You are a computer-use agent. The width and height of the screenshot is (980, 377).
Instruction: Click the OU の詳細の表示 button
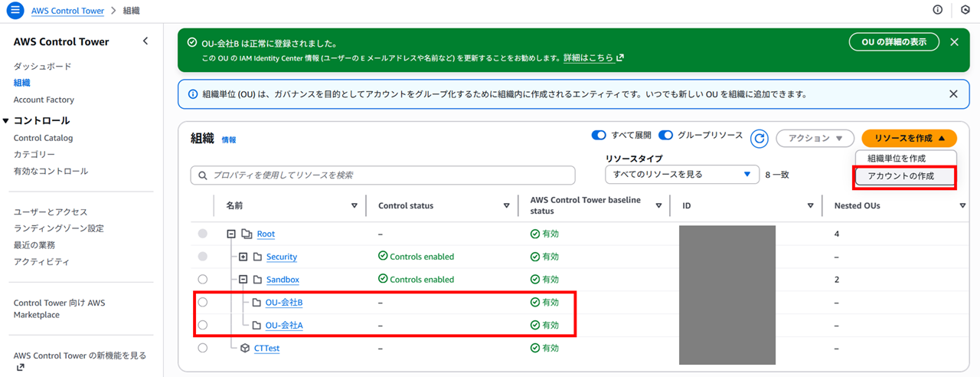point(894,42)
